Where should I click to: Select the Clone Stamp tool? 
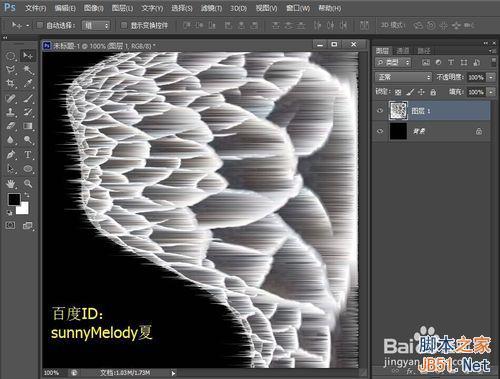[11, 112]
